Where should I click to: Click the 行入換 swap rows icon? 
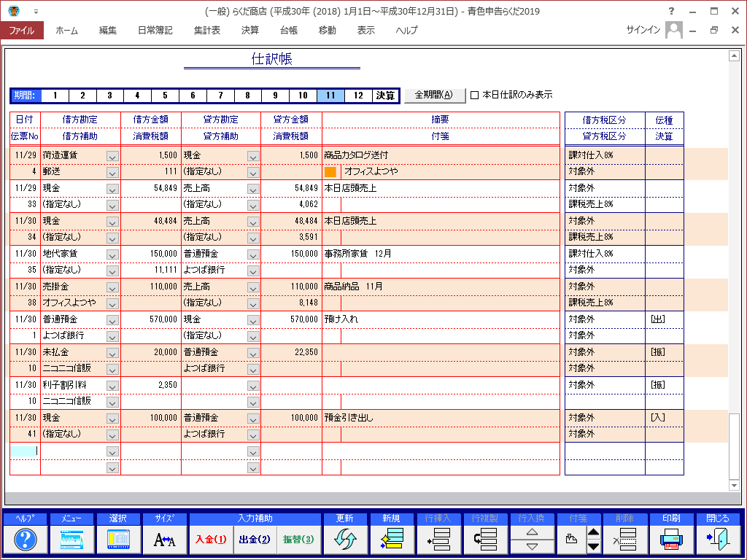[x=531, y=540]
